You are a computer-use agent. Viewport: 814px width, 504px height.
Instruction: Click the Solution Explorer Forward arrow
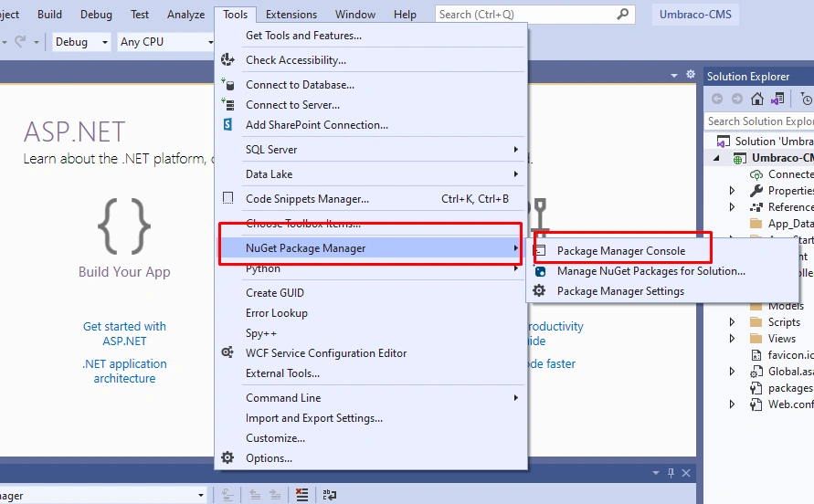736,99
